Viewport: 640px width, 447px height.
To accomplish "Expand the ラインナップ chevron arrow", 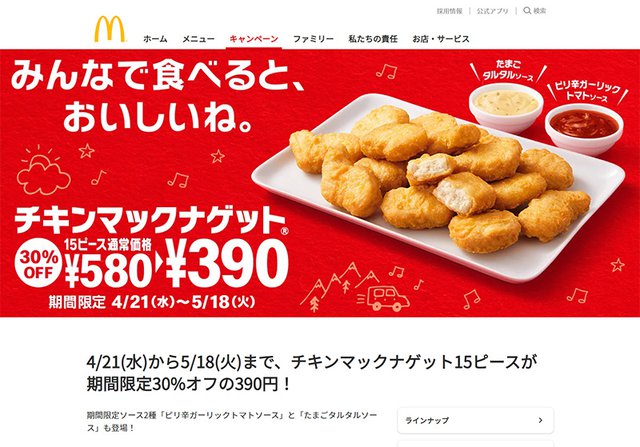I will click(540, 420).
